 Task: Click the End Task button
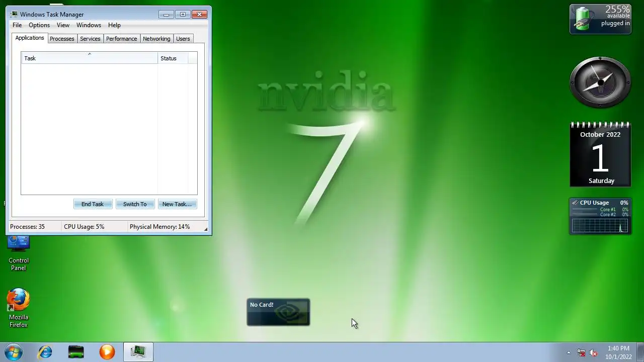pos(93,204)
